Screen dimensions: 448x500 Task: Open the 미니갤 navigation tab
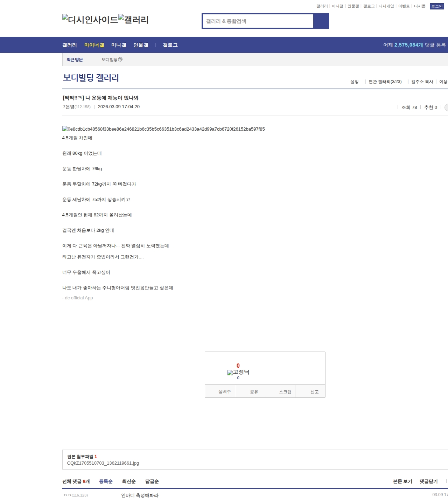pos(119,45)
